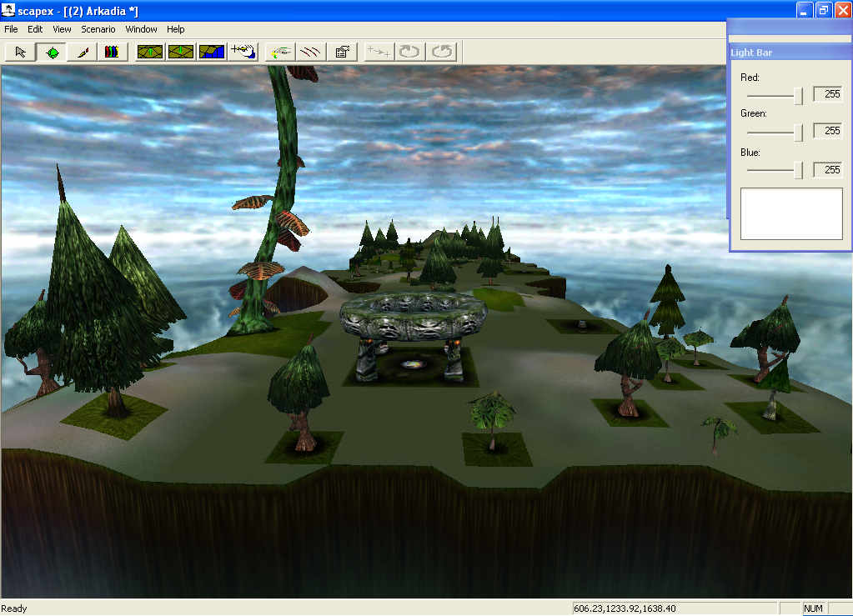The image size is (853, 616).
Task: Click the Green value field showing 255
Action: click(827, 131)
